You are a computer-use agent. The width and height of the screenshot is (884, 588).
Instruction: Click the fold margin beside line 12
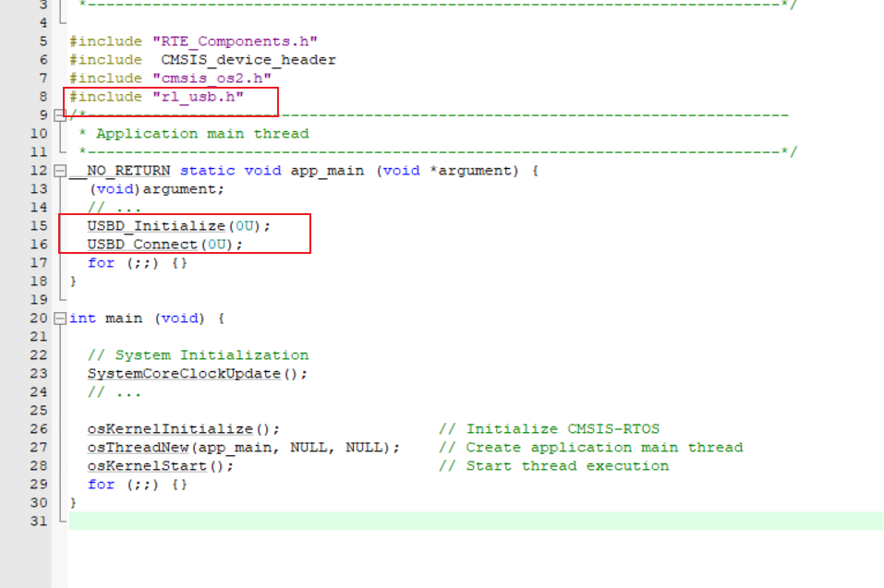61,170
